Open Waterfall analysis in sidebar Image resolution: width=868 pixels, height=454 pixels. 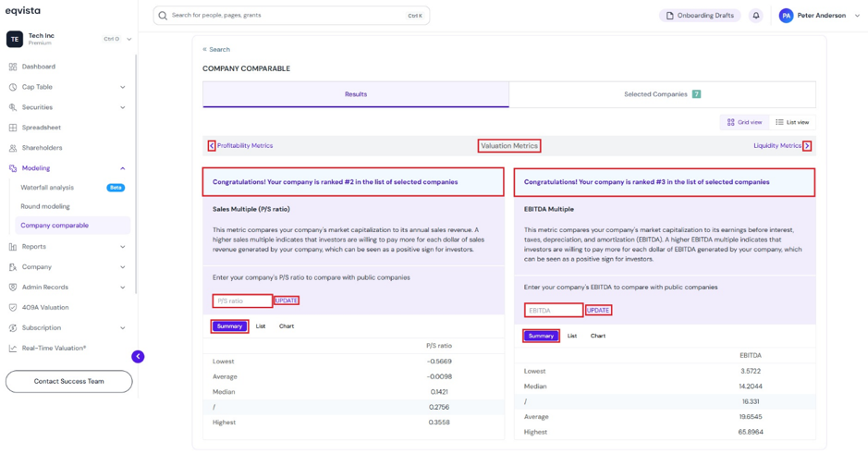[x=47, y=188]
